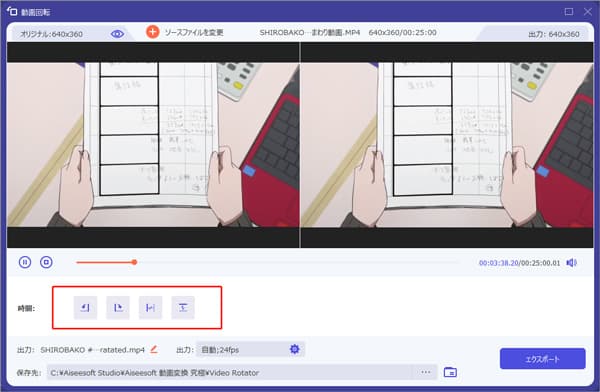Image resolution: width=600 pixels, height=392 pixels.
Task: Mute the volume speaker icon
Action: point(571,263)
